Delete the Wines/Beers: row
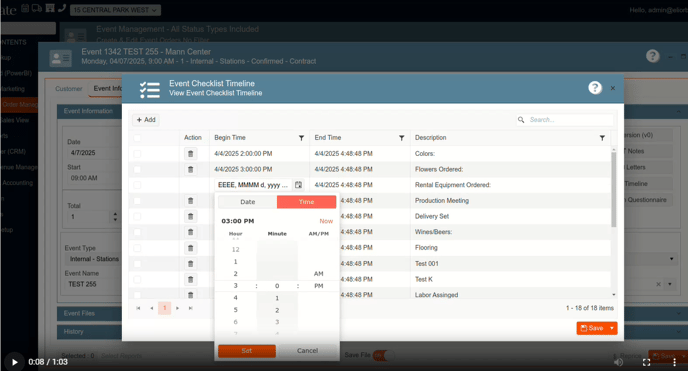The width and height of the screenshot is (688, 371). click(x=190, y=232)
